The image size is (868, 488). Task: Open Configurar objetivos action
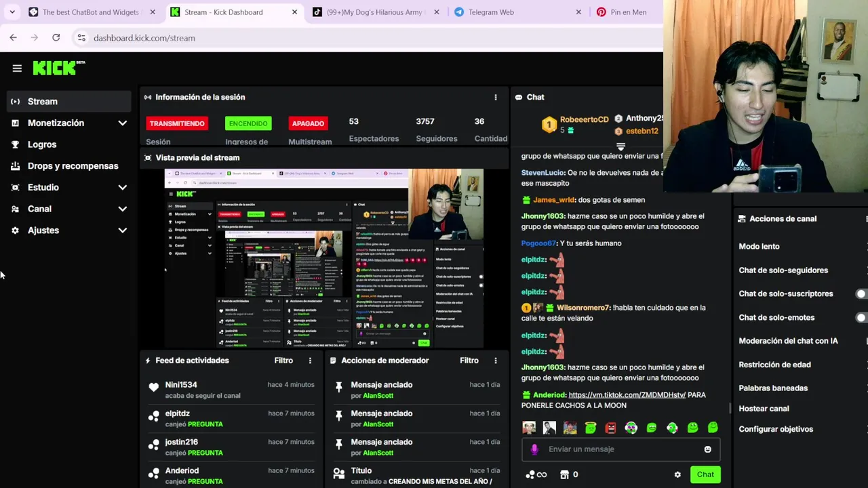coord(776,429)
